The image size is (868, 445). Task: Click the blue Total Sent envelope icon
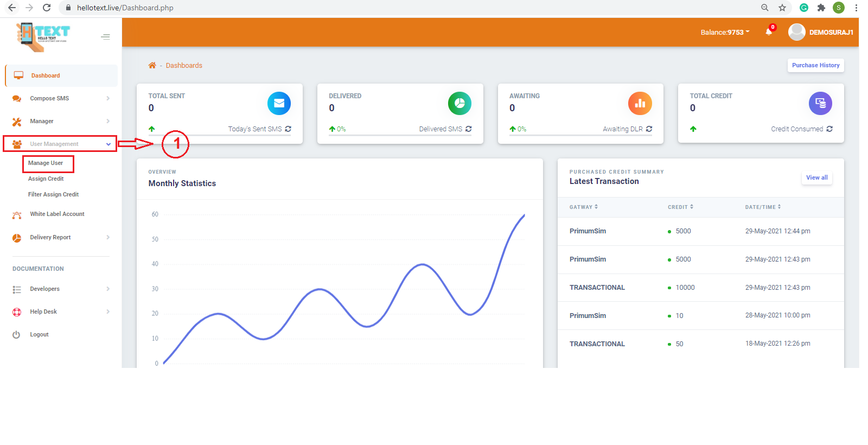[279, 103]
